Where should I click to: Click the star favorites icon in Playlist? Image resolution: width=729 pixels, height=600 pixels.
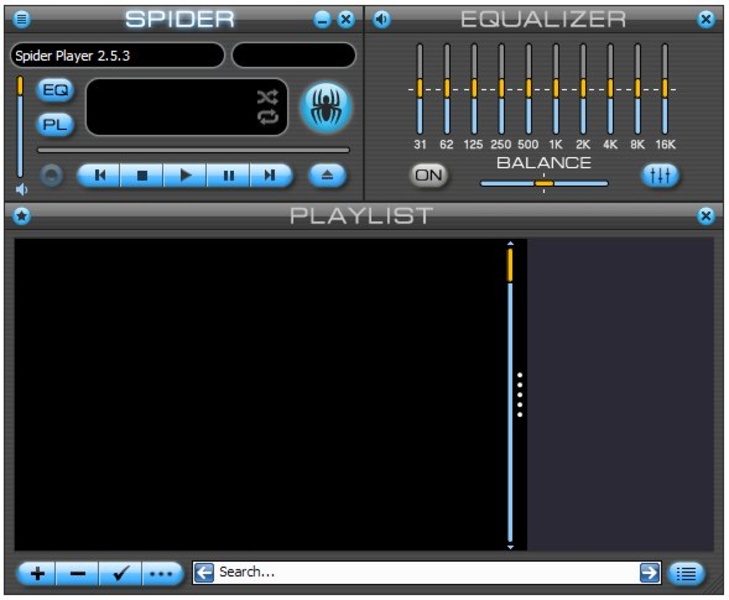point(21,216)
